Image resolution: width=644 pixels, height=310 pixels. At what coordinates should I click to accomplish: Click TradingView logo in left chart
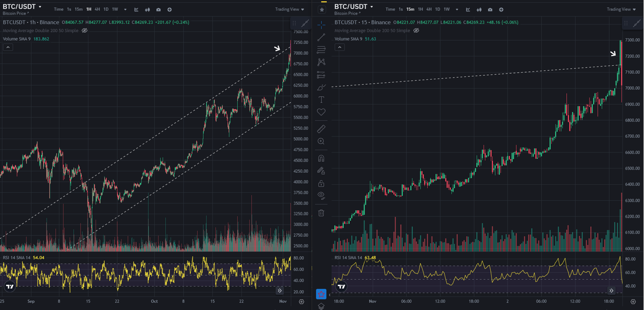[10, 287]
